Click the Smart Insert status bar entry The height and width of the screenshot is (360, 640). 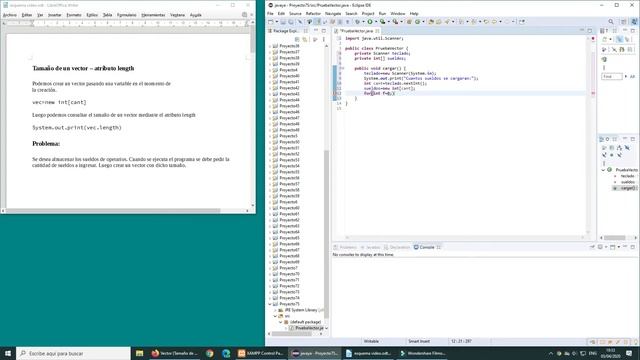click(420, 341)
